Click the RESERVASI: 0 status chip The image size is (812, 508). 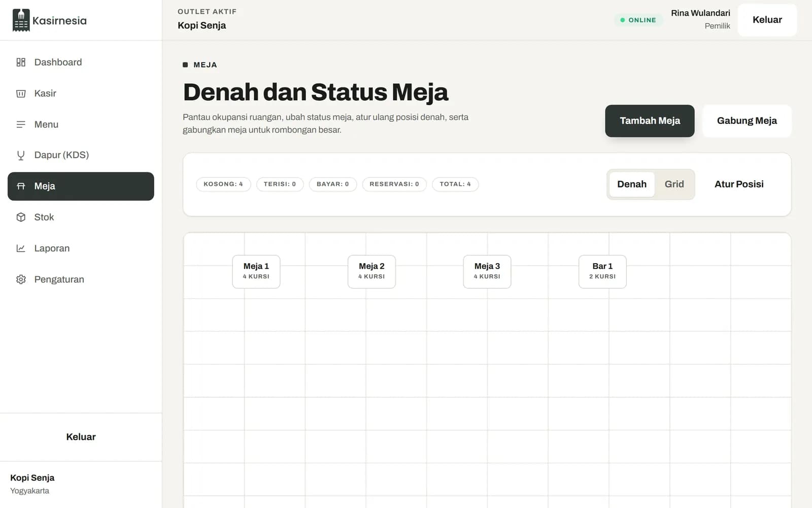394,184
